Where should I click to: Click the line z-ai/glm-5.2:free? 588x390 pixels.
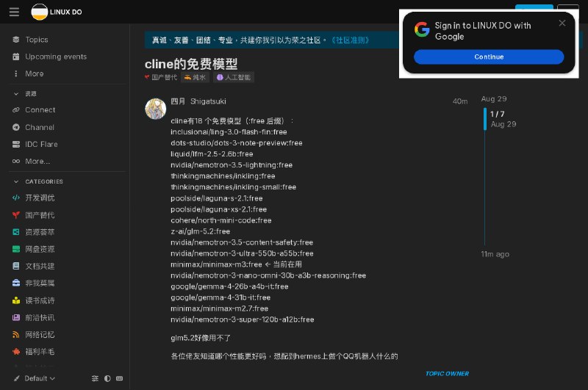(200, 231)
